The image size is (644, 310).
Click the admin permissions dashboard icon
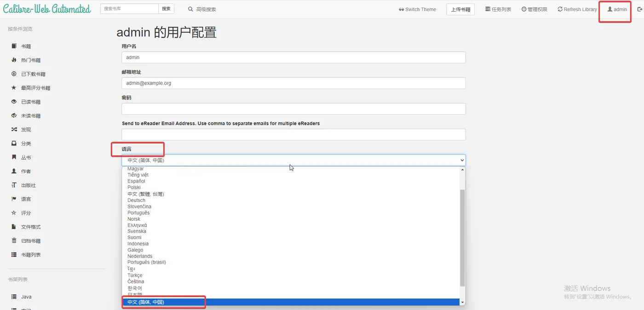(x=524, y=9)
